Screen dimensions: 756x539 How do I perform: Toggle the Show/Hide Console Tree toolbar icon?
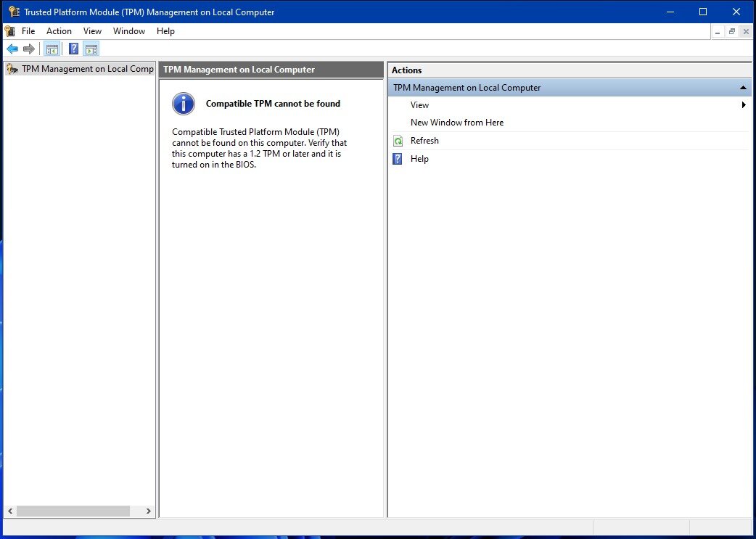52,49
